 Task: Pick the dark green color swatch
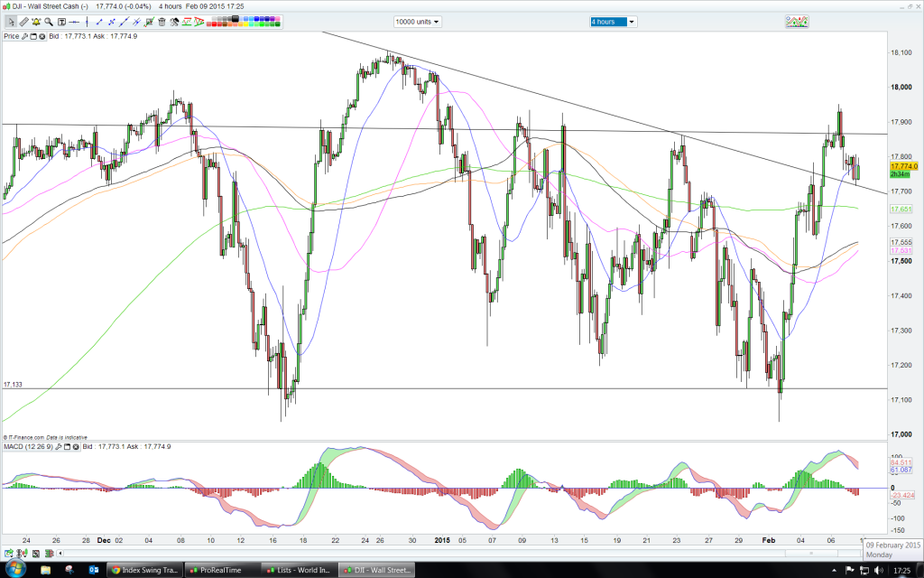[x=278, y=24]
